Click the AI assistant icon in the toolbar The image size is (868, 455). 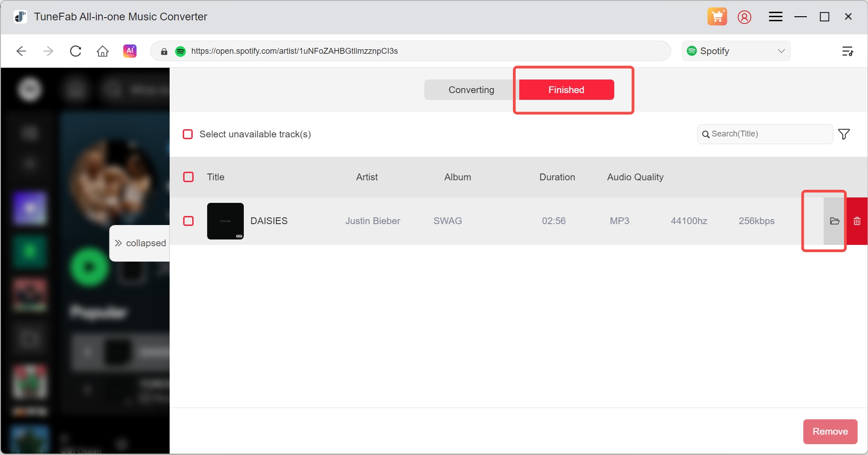coord(129,51)
